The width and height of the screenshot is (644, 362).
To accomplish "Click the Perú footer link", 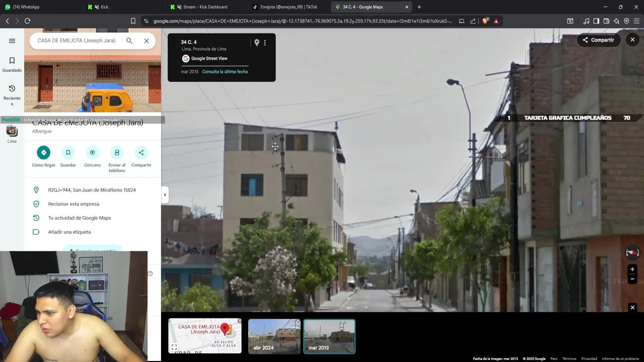I will 554,359.
